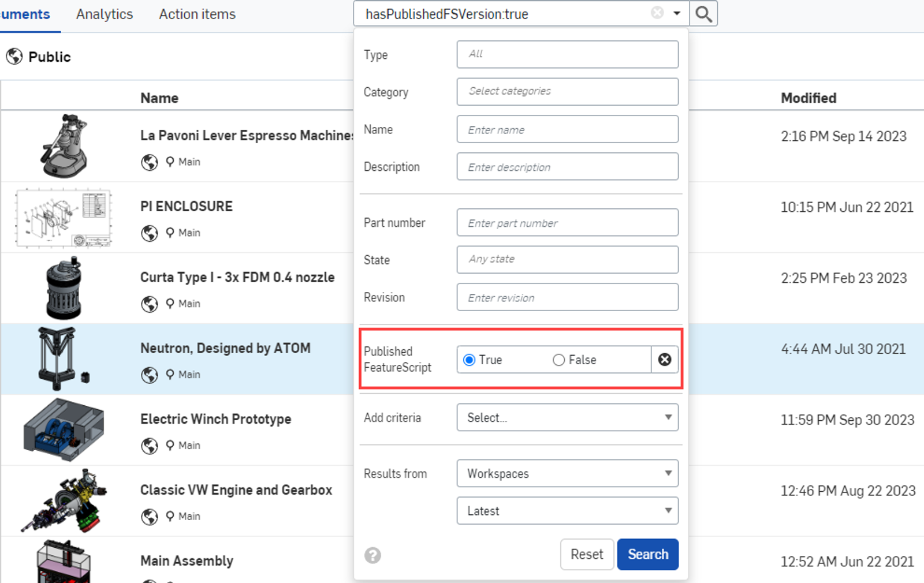
Task: Open the Latest version dropdown
Action: [x=567, y=511]
